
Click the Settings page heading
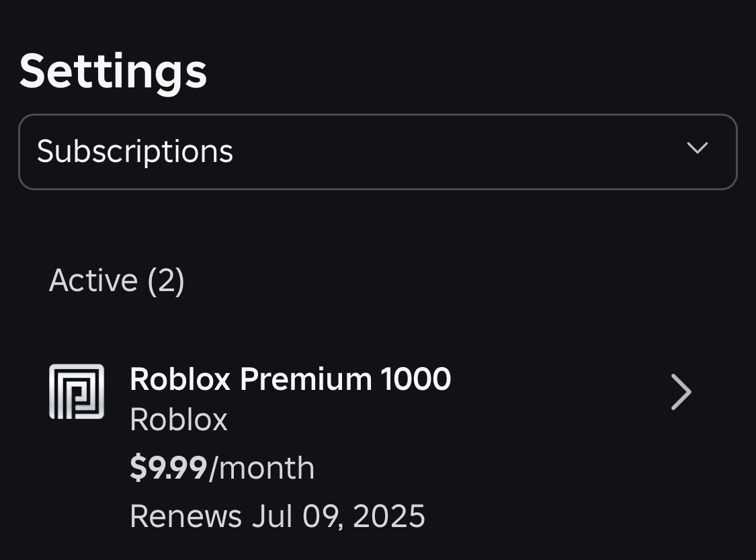coord(113,71)
